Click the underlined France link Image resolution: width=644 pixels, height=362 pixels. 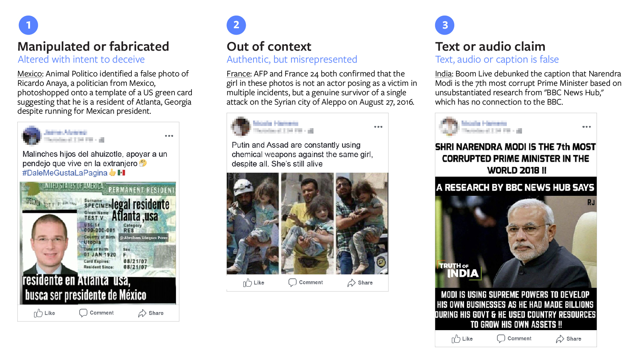[239, 74]
